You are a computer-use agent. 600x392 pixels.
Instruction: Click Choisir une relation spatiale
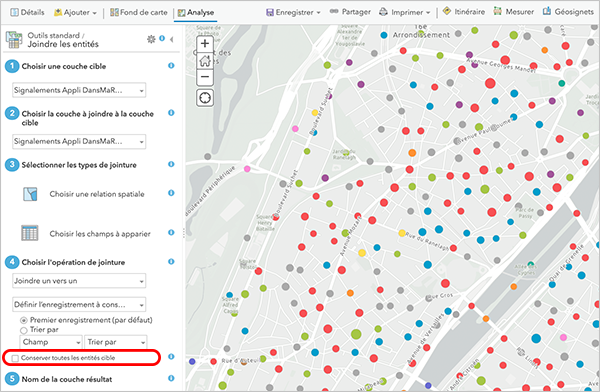pyautogui.click(x=97, y=194)
